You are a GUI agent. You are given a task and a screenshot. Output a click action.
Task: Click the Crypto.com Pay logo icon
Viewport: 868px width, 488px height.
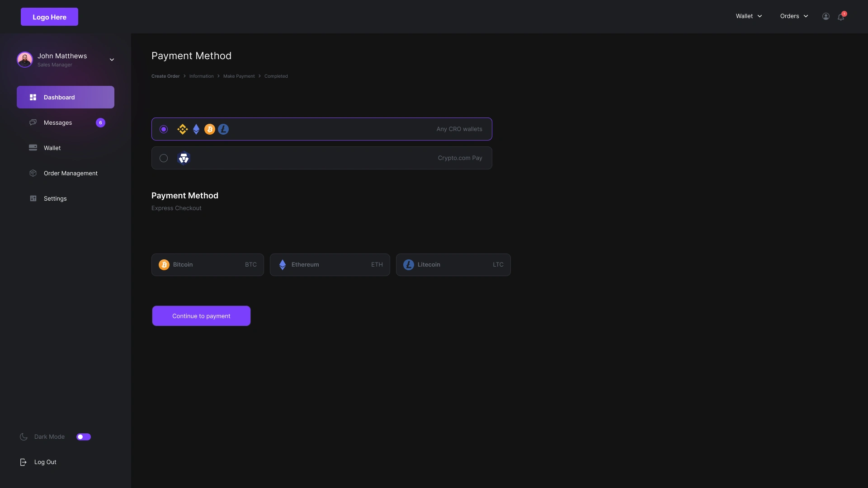(184, 158)
